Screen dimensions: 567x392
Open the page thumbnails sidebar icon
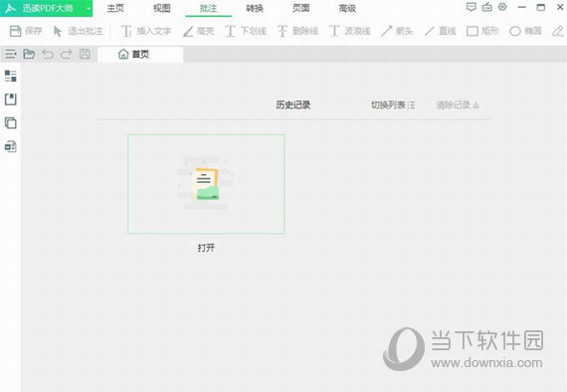pos(11,123)
